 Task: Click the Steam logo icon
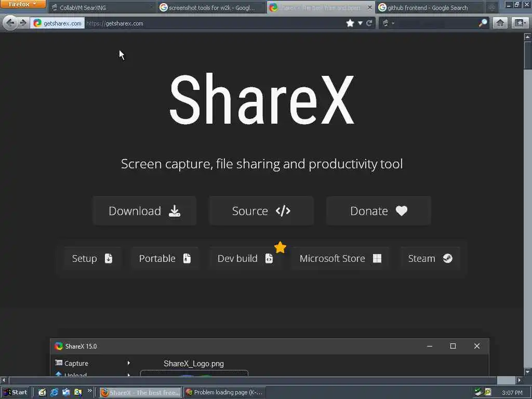[x=447, y=259]
